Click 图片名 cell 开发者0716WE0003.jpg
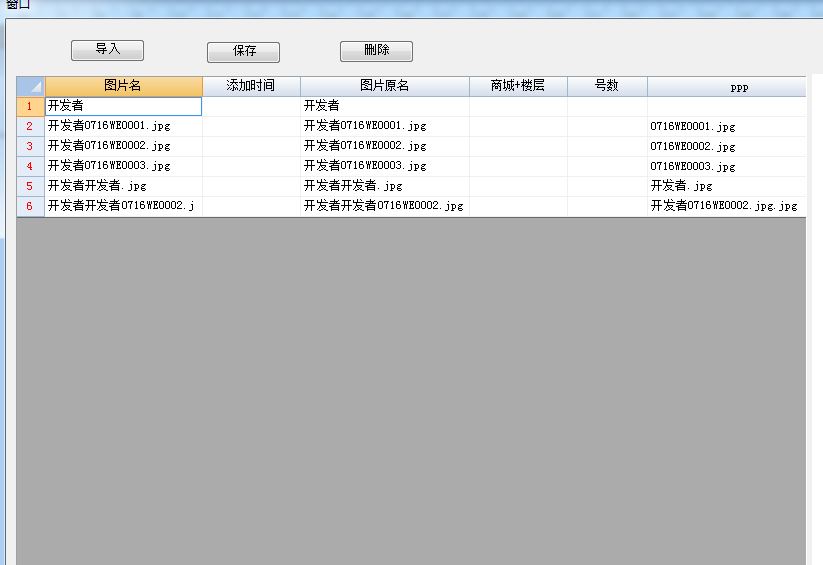 [123, 166]
